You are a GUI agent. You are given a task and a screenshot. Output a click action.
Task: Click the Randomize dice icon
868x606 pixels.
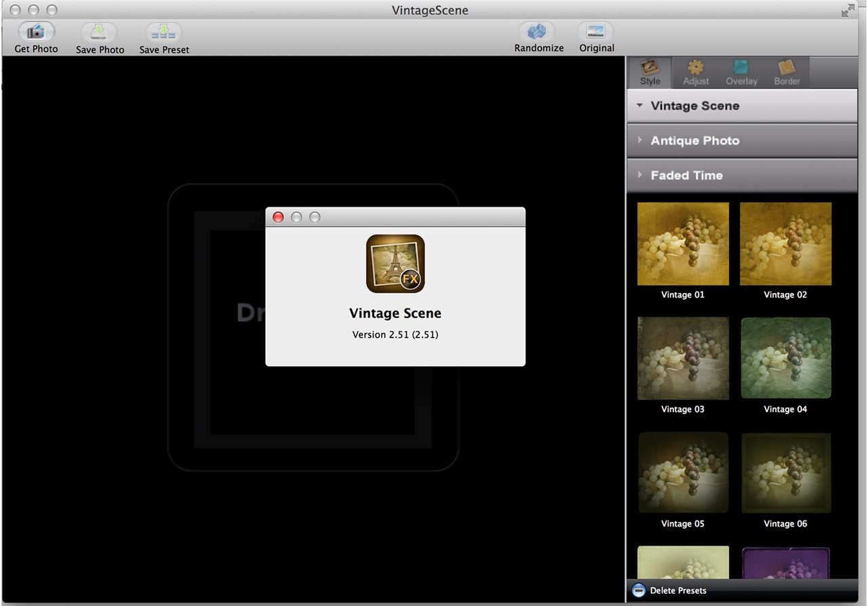(537, 31)
